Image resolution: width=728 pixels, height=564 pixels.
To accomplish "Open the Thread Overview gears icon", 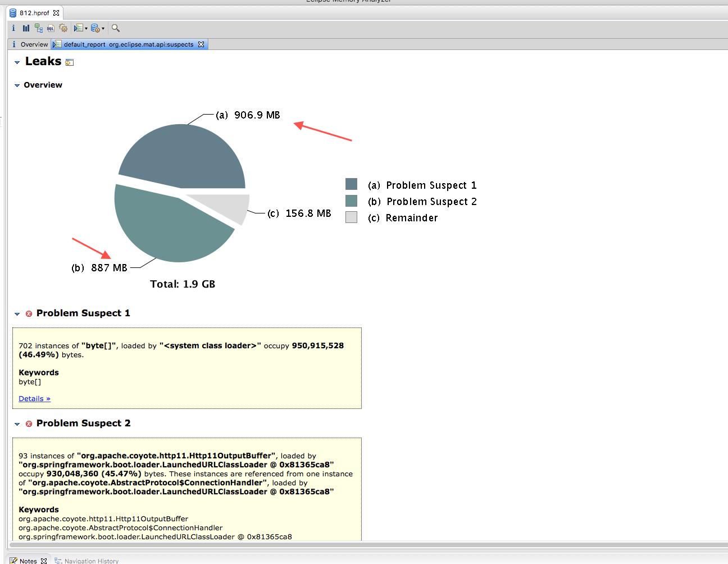I will 63,28.
